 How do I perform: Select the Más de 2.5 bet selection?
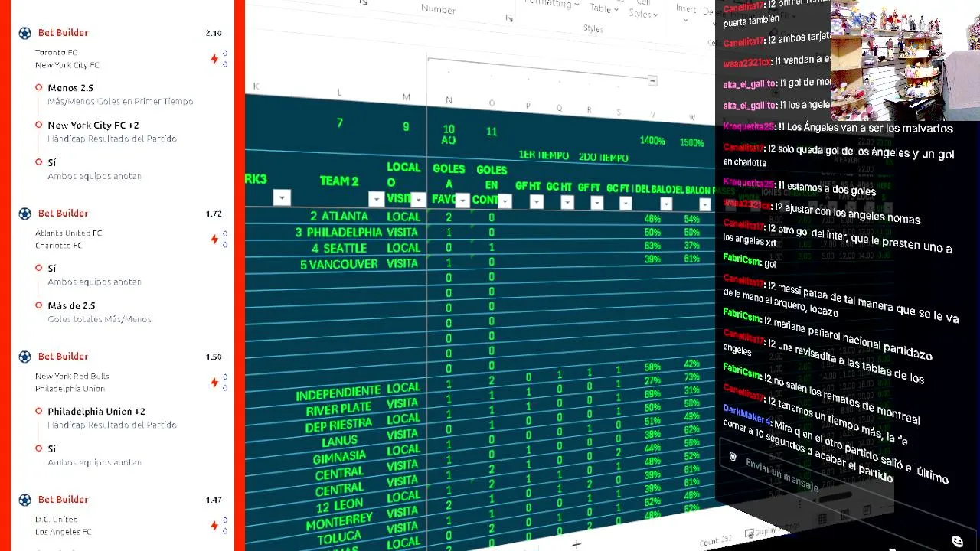[71, 306]
